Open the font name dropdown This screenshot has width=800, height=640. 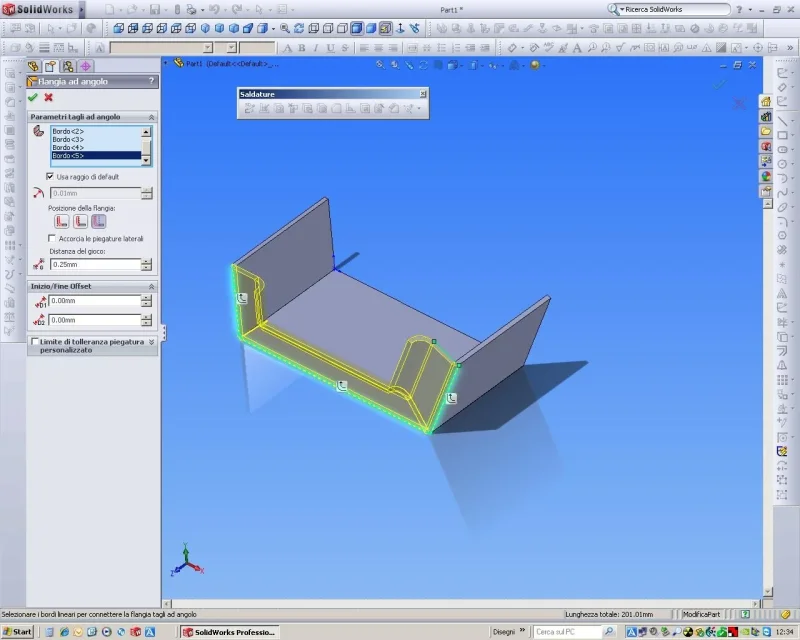208,47
